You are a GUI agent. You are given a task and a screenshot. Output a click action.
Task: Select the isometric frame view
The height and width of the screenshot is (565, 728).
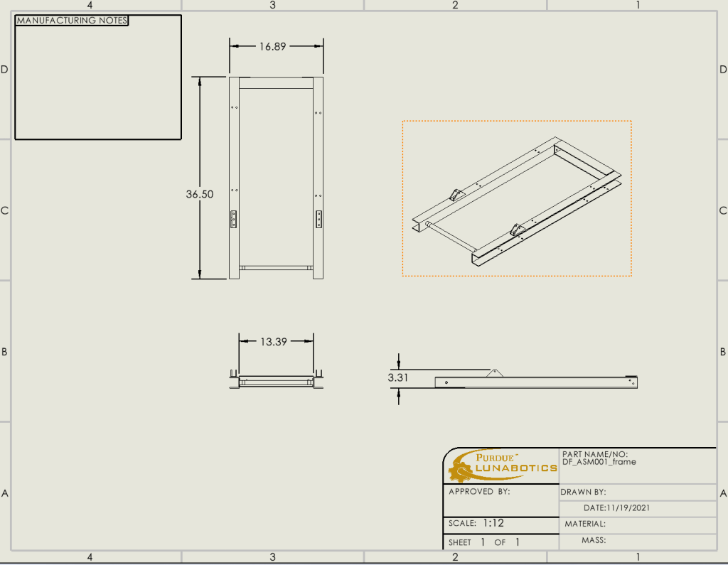pyautogui.click(x=516, y=198)
